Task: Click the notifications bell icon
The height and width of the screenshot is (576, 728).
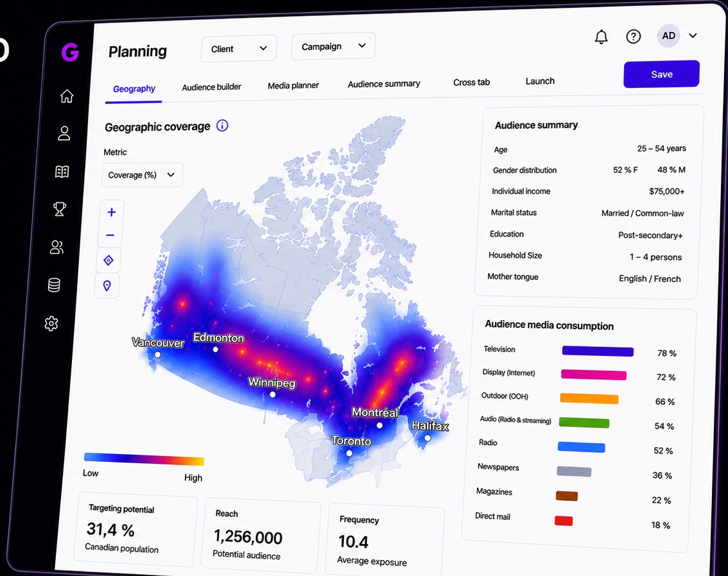Action: [602, 37]
